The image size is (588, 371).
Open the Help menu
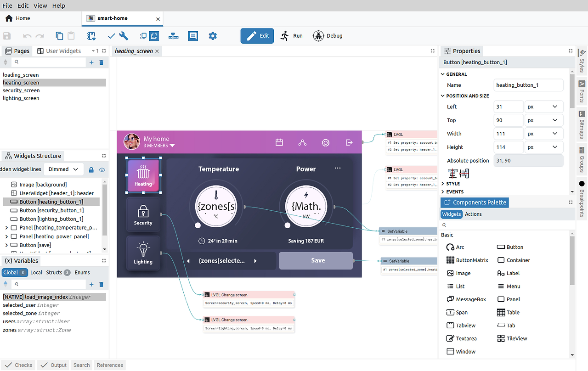59,6
